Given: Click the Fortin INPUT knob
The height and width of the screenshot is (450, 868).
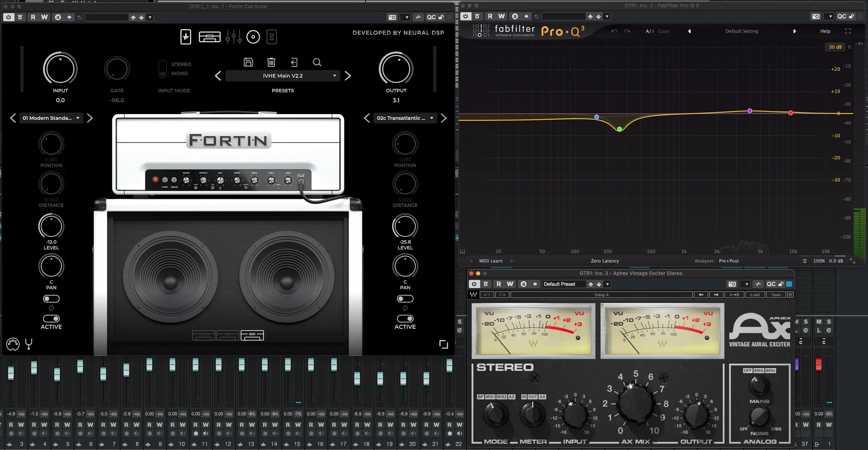Looking at the screenshot, I should [x=60, y=68].
